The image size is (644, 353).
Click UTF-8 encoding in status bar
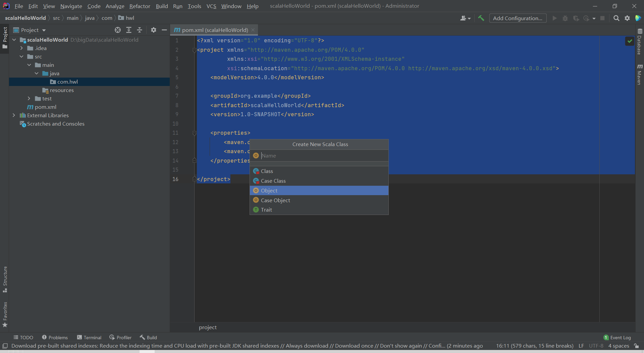596,346
